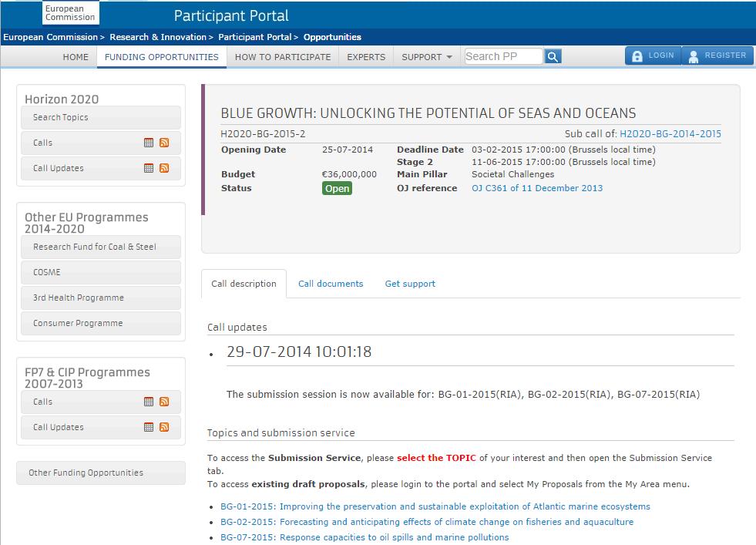Open Other Funding Opportunities
Image resolution: width=756 pixels, height=545 pixels.
pos(101,473)
